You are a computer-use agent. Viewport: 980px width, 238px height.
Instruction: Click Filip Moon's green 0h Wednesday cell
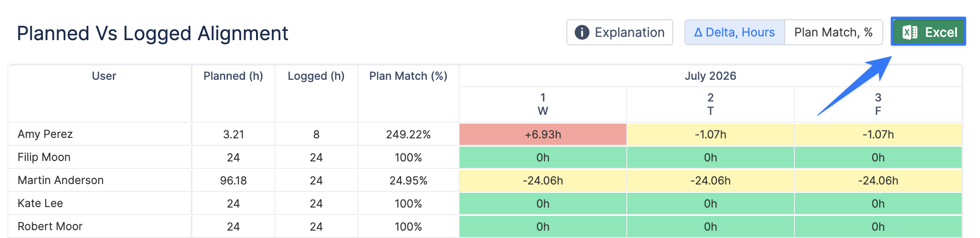543,157
